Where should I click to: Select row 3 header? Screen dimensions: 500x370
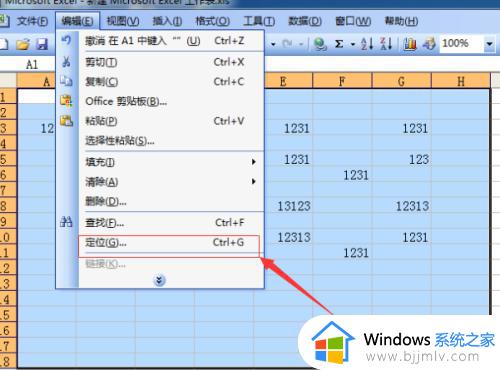[8, 128]
